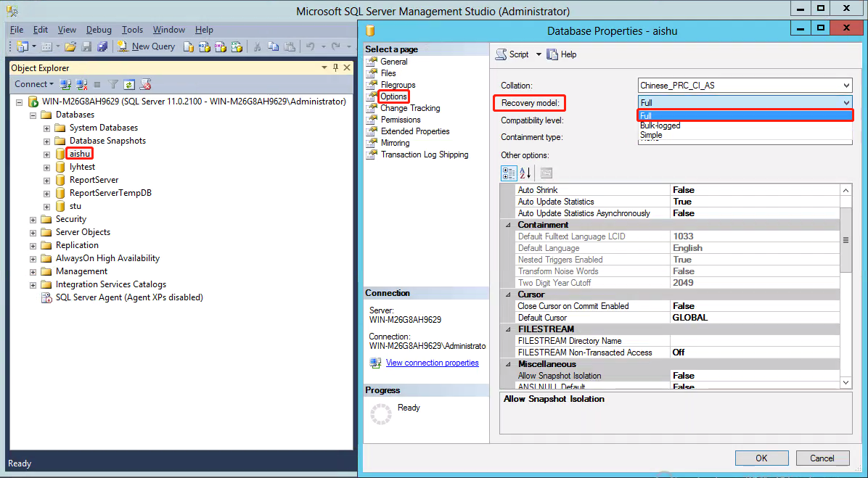Select the Change Tracking page
The width and height of the screenshot is (868, 478).
(x=409, y=108)
